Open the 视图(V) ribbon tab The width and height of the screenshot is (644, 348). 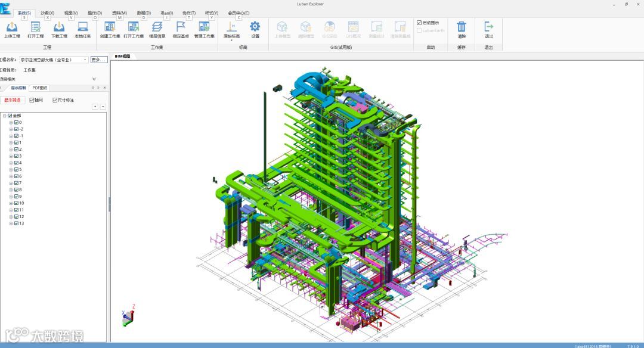pyautogui.click(x=70, y=13)
